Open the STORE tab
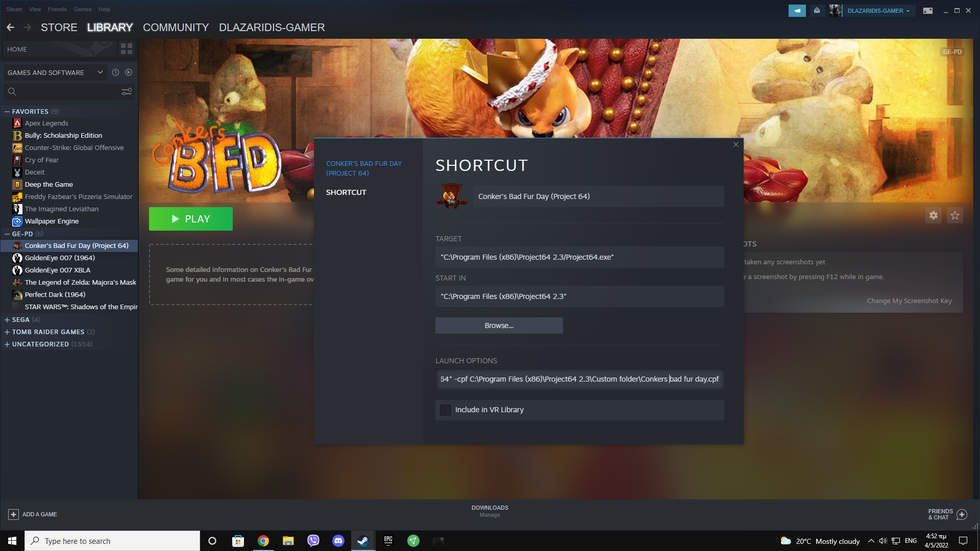 pos(59,28)
